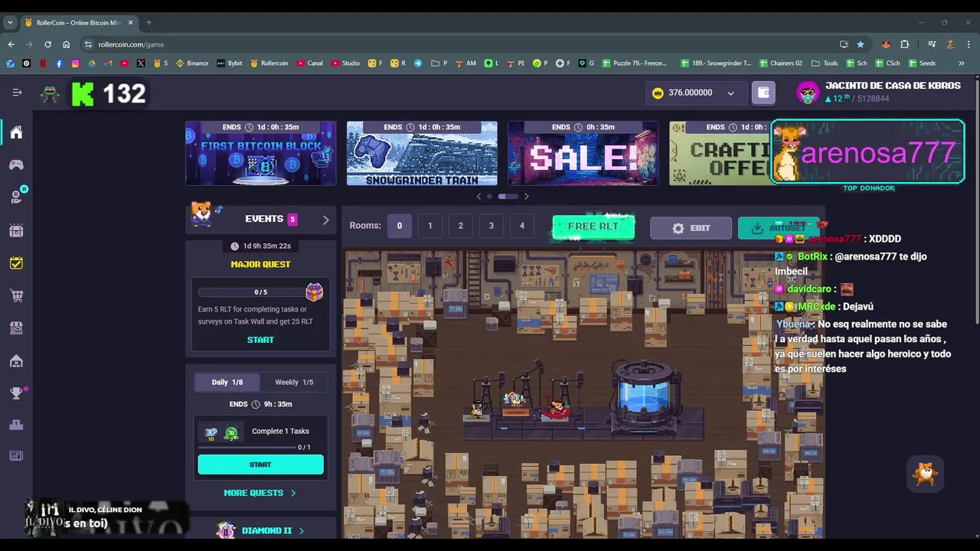Click the address bar showing rollercoin.com/game
Image resolution: width=980 pixels, height=551 pixels.
coord(459,44)
